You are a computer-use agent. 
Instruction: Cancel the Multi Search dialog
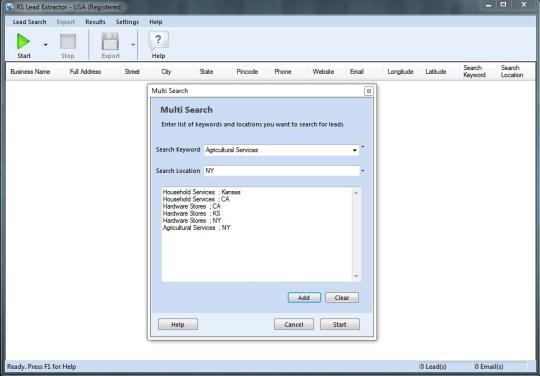(294, 324)
